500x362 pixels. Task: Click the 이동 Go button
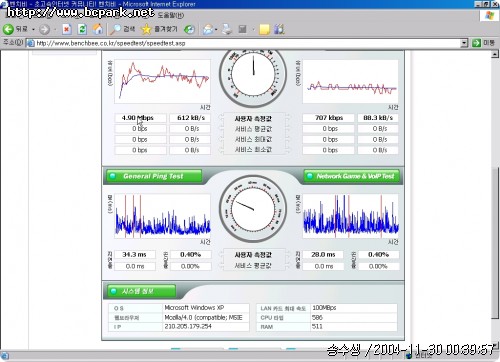[483, 43]
